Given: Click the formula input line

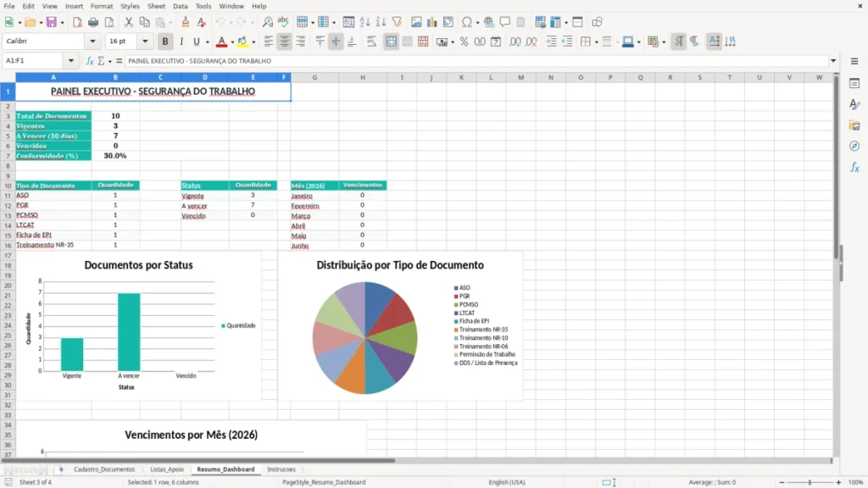Looking at the screenshot, I should pyautogui.click(x=476, y=61).
